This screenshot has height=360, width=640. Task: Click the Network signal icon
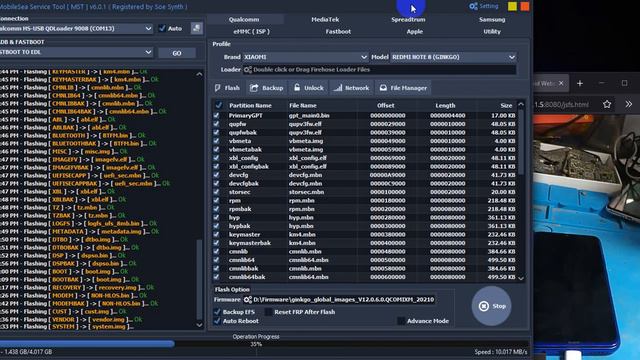tap(338, 88)
